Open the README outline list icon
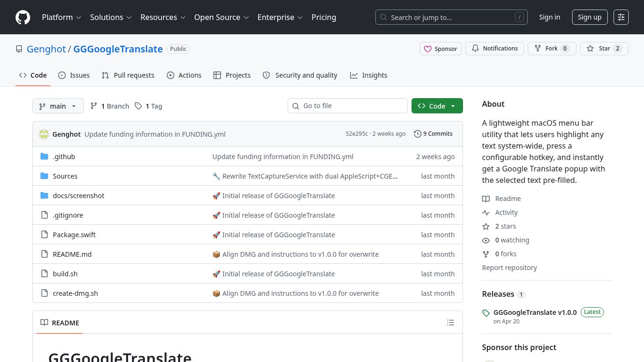This screenshot has height=362, width=644. 451,322
